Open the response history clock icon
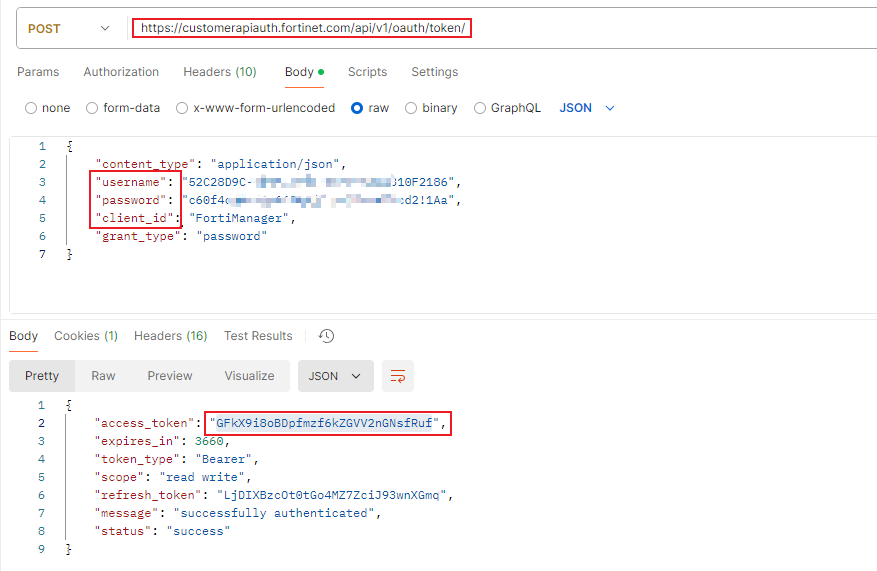Viewport: 877px width, 571px height. (x=326, y=336)
